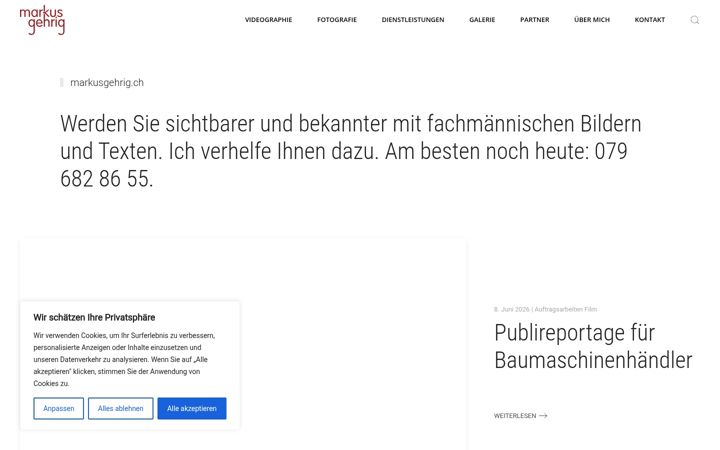720x450 pixels.
Task: Open the search magnifier icon
Action: [x=695, y=20]
